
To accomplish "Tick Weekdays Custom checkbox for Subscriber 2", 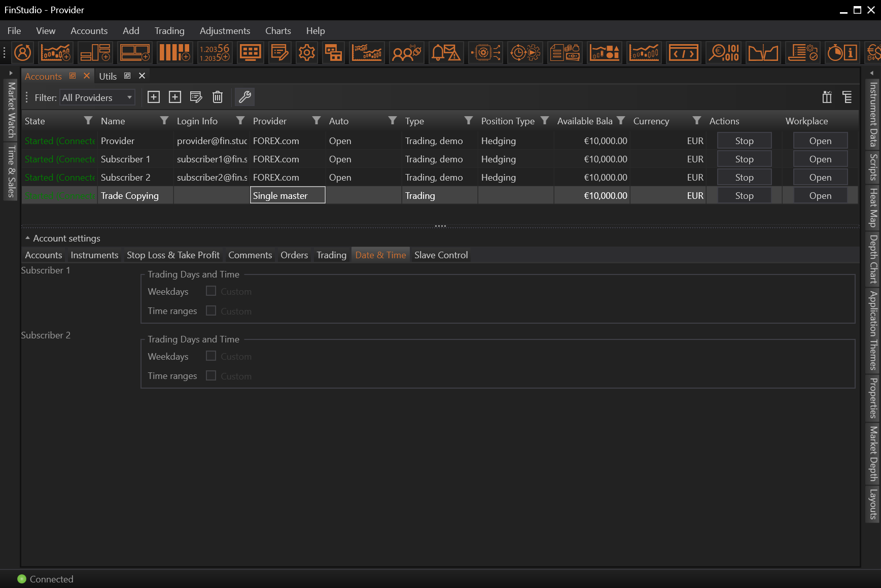I will [211, 356].
